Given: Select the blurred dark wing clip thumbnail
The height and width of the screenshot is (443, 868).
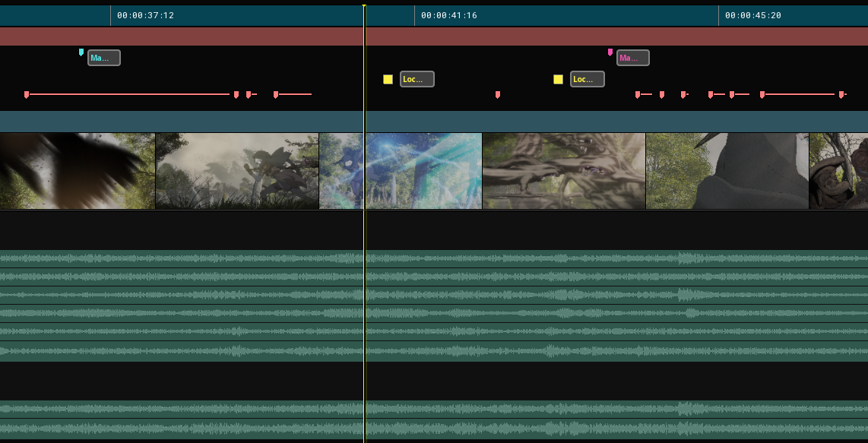Looking at the screenshot, I should click(78, 171).
